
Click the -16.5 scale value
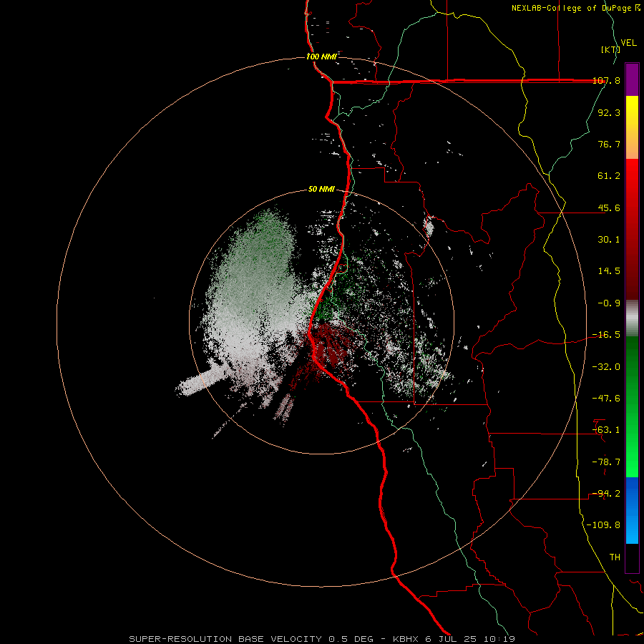tap(606, 335)
